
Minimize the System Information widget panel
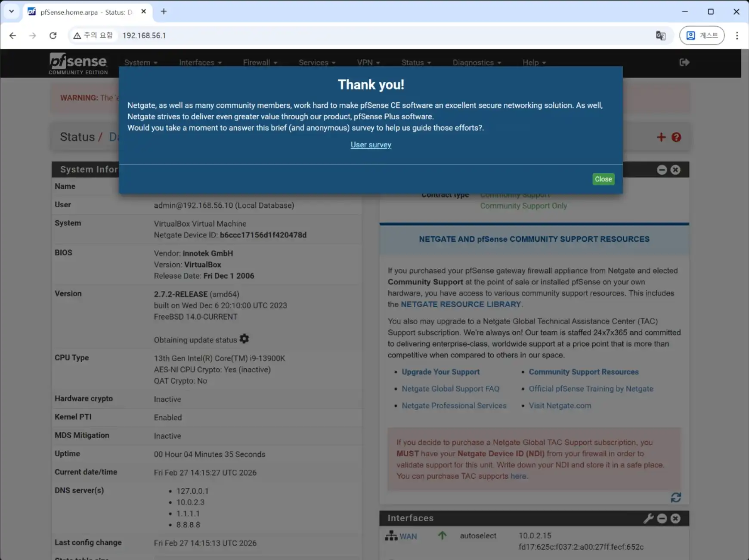[x=662, y=170]
